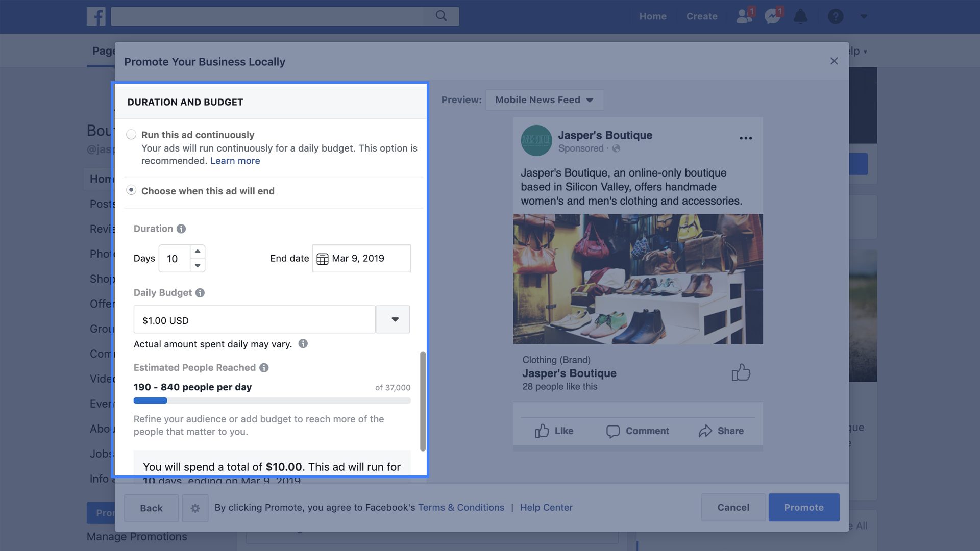Click the Duration info icon

point(181,229)
